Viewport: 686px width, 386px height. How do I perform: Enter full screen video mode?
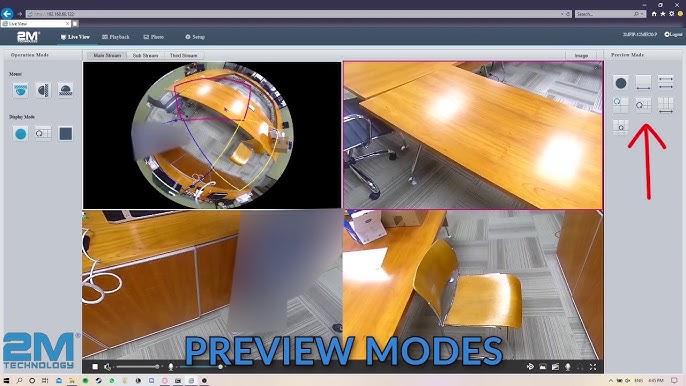tap(593, 367)
